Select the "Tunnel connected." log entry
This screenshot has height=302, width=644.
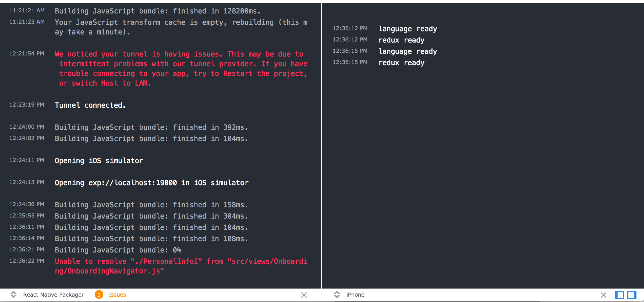click(90, 105)
